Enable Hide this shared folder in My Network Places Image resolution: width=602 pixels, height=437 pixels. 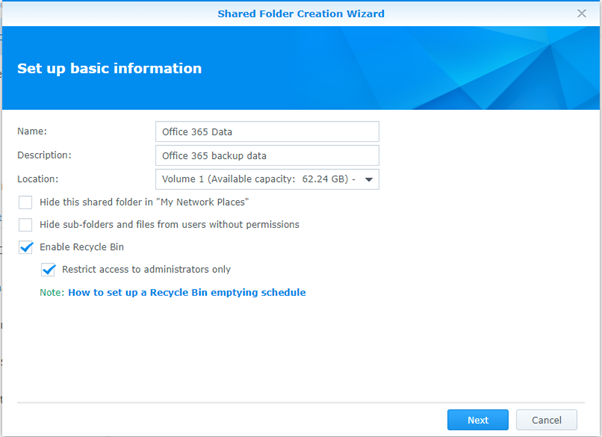(25, 203)
